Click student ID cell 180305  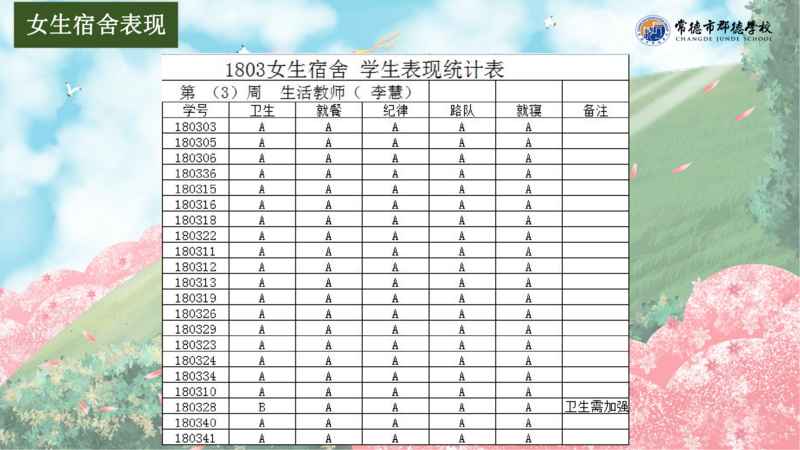(196, 142)
